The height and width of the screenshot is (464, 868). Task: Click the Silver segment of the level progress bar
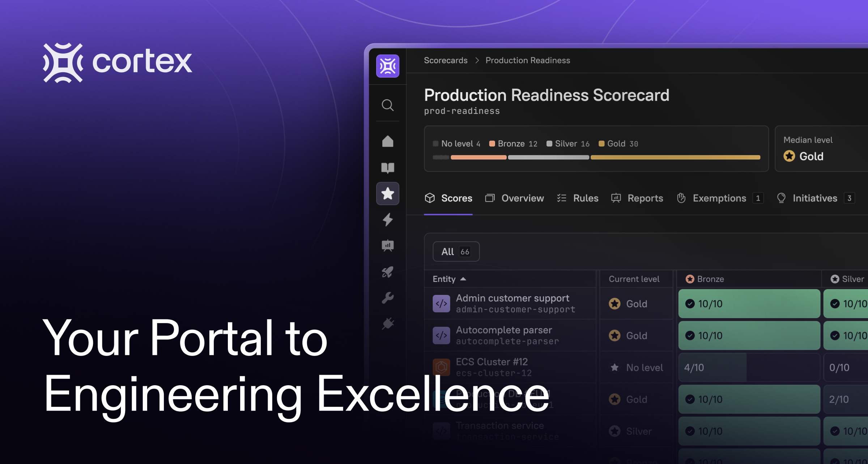[x=548, y=157]
